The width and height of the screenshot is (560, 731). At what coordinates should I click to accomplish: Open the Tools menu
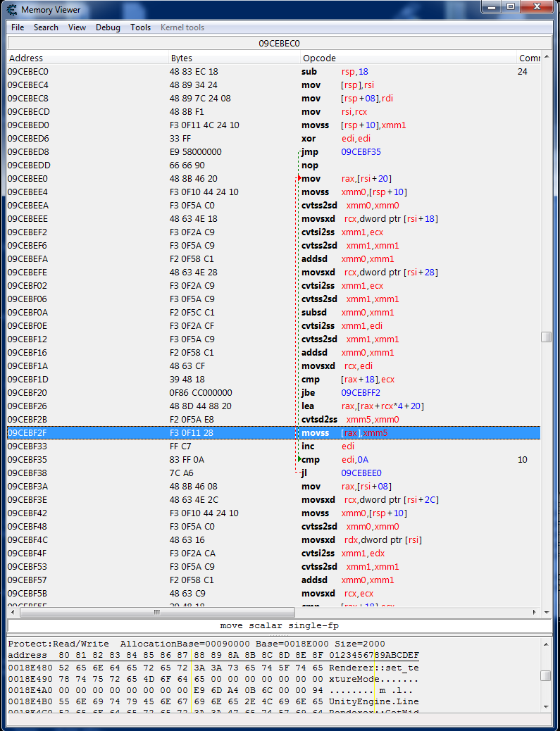coord(140,27)
